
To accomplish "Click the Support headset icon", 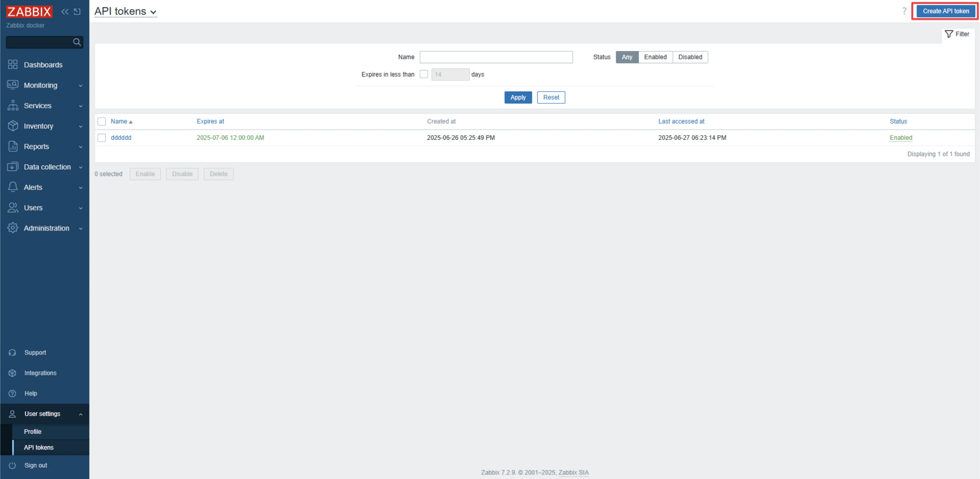I will (x=12, y=353).
